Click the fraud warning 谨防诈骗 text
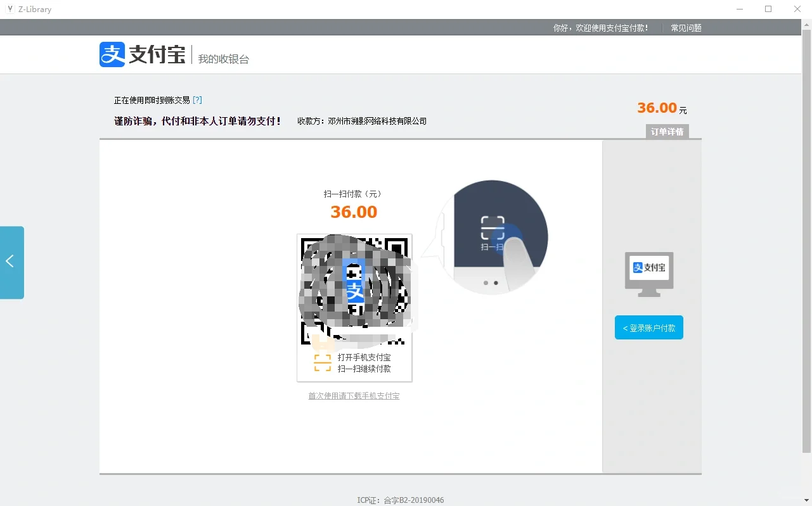The width and height of the screenshot is (812, 506). [198, 121]
